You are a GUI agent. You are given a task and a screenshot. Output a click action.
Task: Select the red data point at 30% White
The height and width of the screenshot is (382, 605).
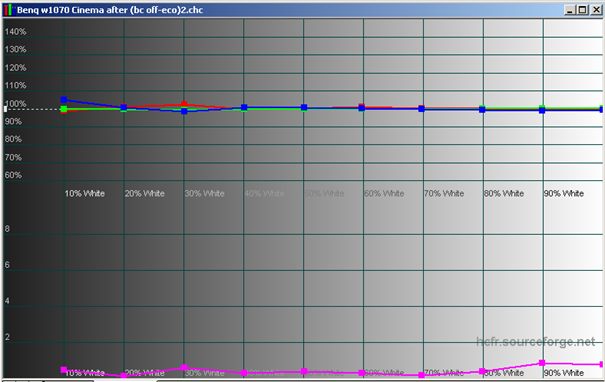[x=184, y=104]
